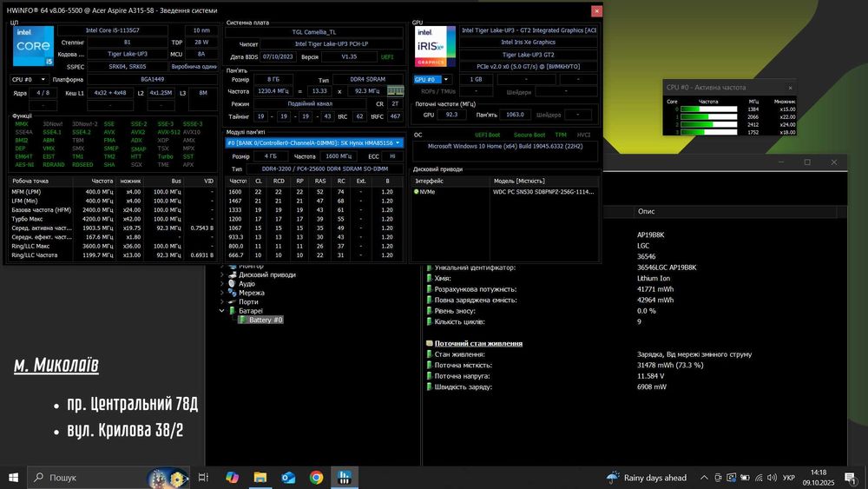Open the Rainy days ahead weather widget
The width and height of the screenshot is (868, 489).
647,477
